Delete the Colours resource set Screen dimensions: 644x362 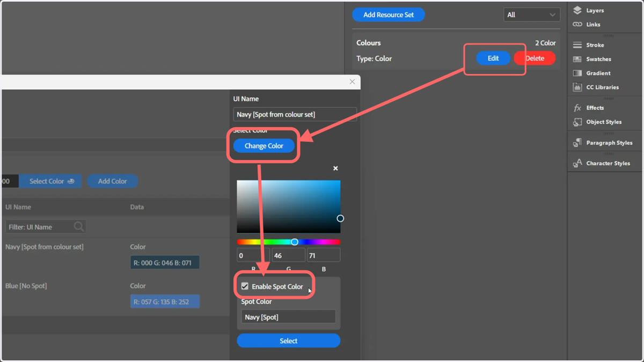click(x=535, y=58)
